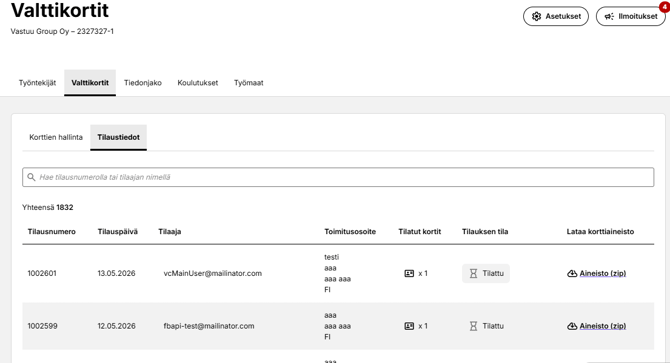Click the Valttikortit page heading

coord(60,10)
